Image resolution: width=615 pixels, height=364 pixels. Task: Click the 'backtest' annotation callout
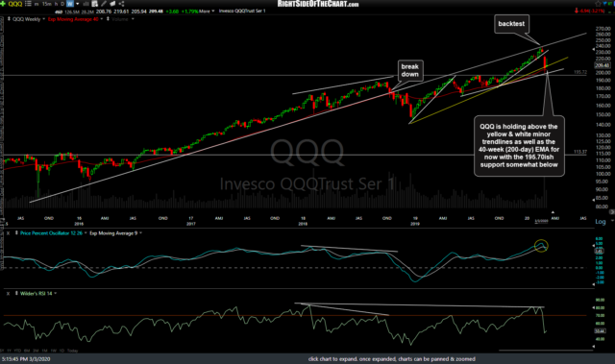tap(511, 24)
